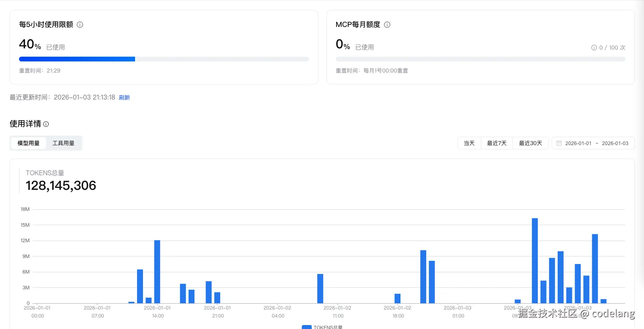Click the 每5小时使用限额 card title

point(46,25)
